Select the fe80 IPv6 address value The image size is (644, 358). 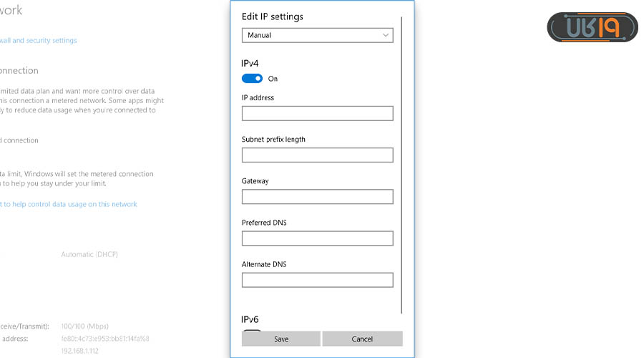click(104, 339)
